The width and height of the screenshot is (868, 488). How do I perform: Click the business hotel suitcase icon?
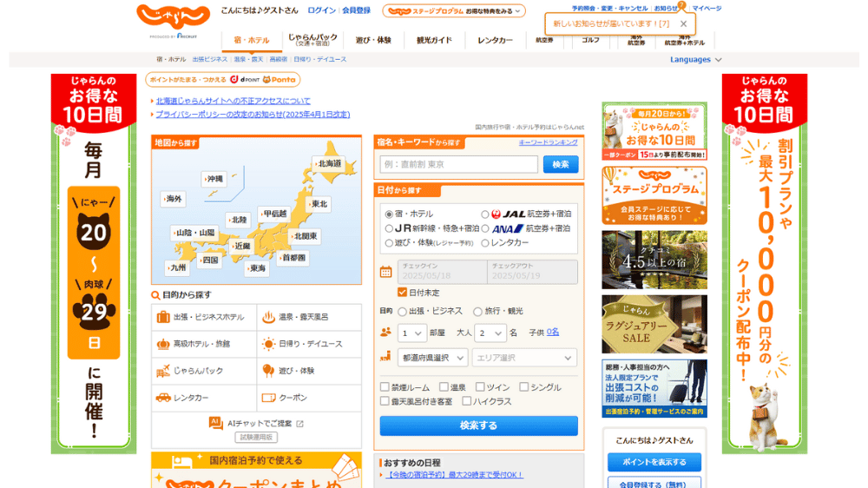pos(163,318)
